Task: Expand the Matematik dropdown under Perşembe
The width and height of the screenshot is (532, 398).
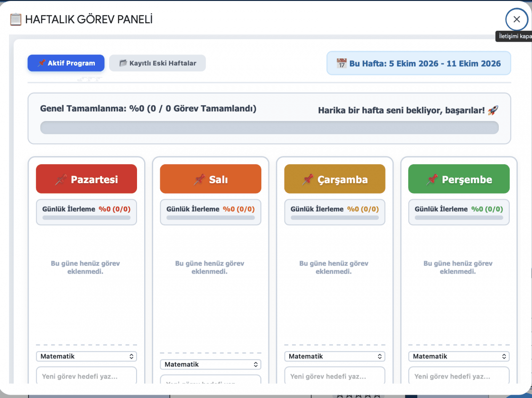Action: [x=459, y=356]
